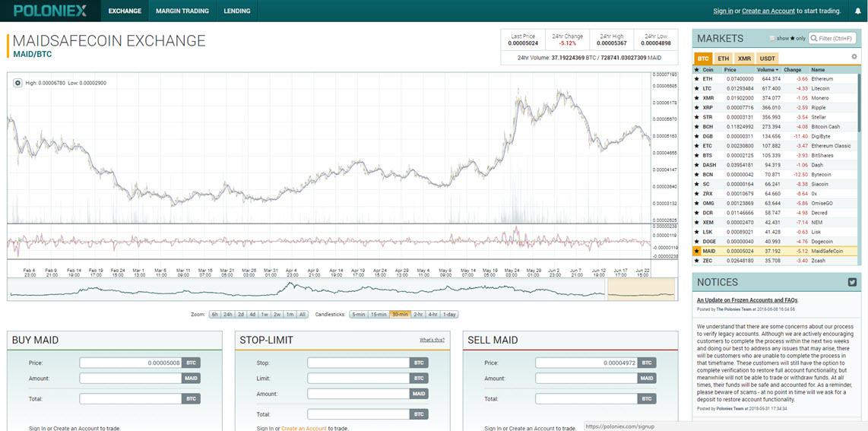Click the highlighted chart range selector
This screenshot has height=431, width=868.
pyautogui.click(x=641, y=290)
